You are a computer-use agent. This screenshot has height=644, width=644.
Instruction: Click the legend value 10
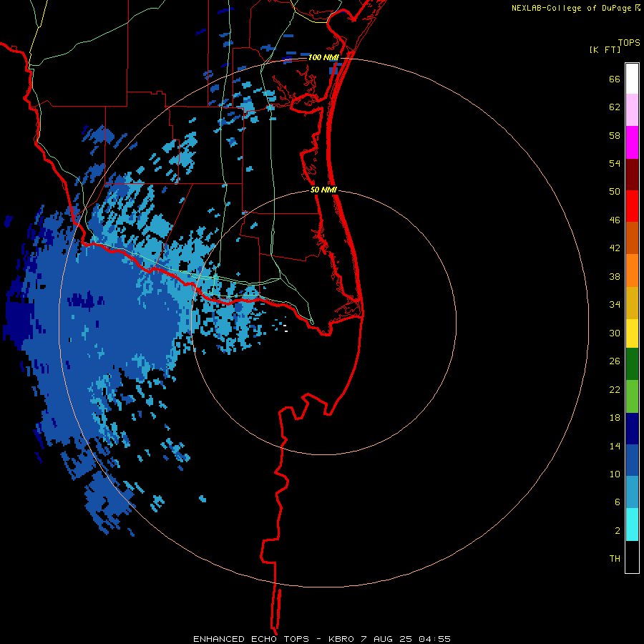coord(615,474)
